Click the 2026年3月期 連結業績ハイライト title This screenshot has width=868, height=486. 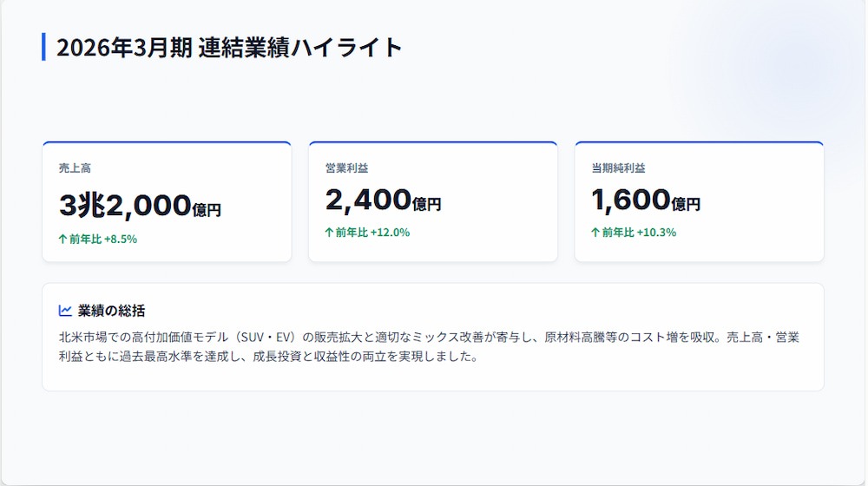229,47
